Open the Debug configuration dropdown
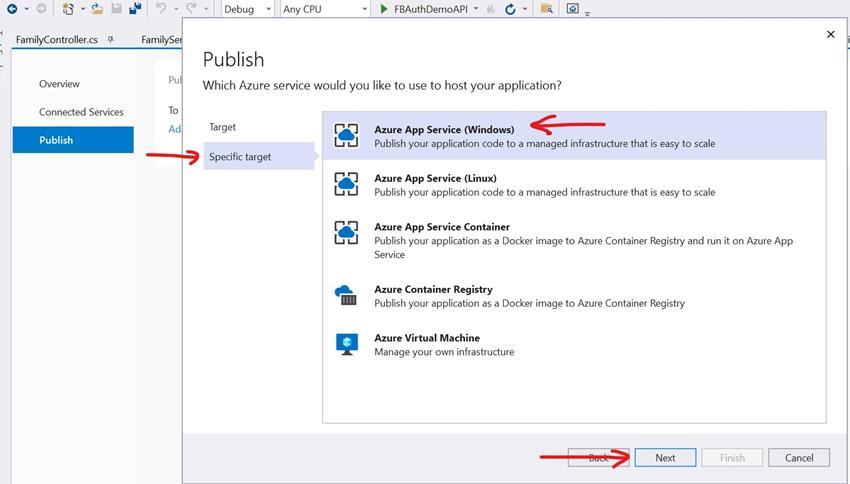The height and width of the screenshot is (484, 850). click(x=248, y=9)
